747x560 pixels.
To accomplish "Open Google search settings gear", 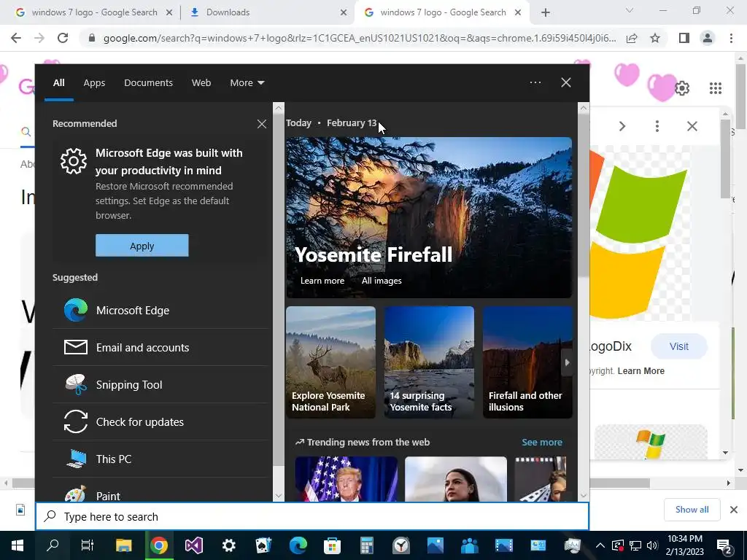I will coord(682,88).
